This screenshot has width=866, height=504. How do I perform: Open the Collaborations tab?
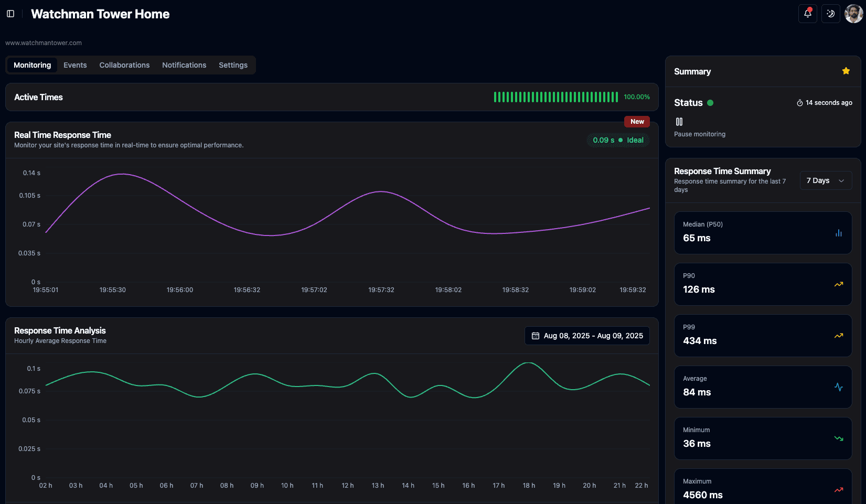click(124, 65)
